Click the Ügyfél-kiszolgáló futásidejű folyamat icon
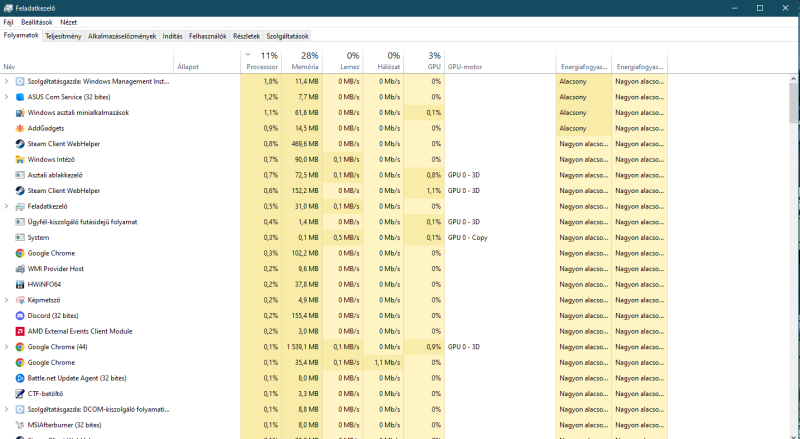The width and height of the screenshot is (800, 439). point(20,222)
